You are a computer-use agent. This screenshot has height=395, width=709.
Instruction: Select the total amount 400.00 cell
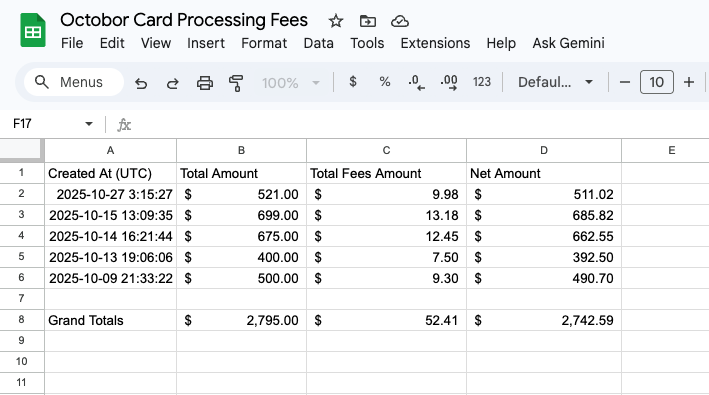[241, 257]
